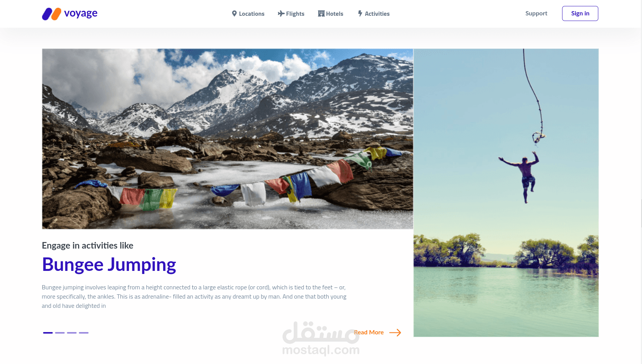
Task: Select the first slider indicator dash
Action: tap(48, 333)
